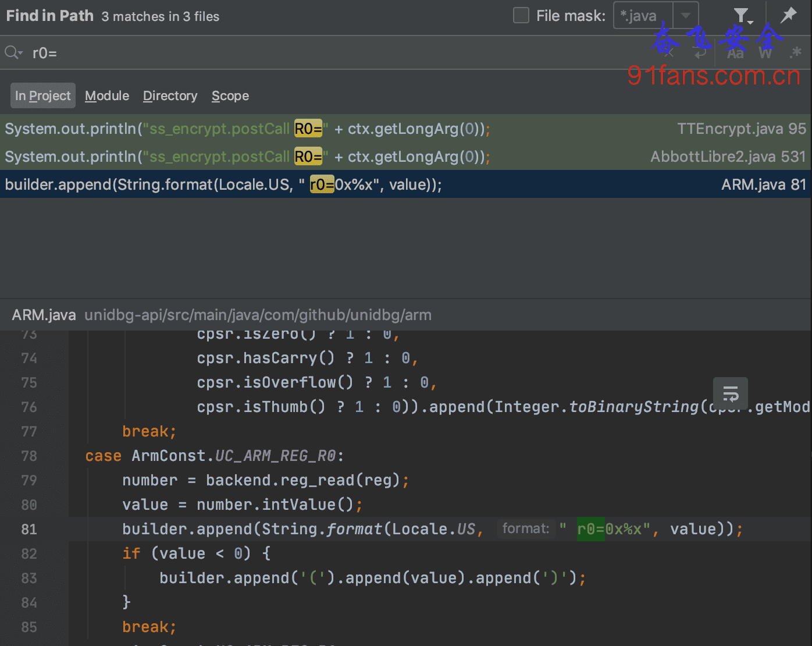Switch to the Scope tab
Screen dimensions: 812x646
(x=230, y=95)
